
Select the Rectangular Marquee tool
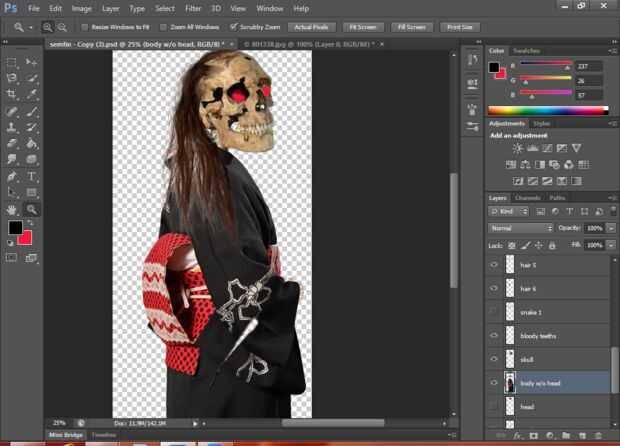click(11, 62)
